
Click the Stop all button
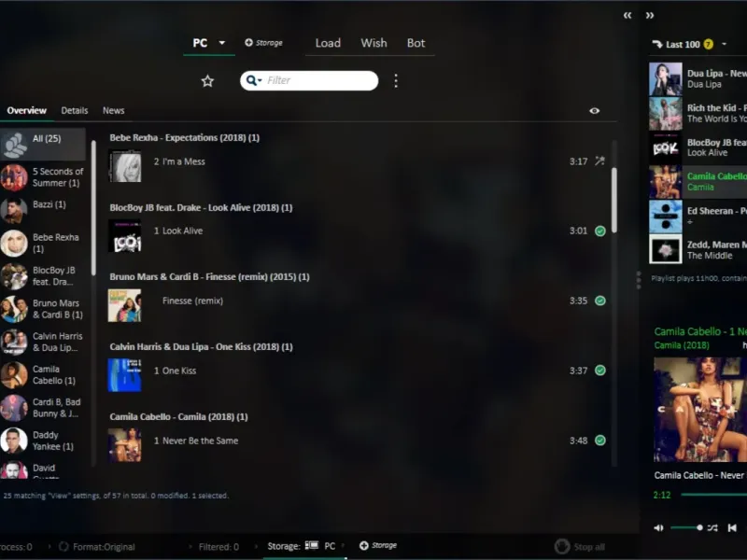(x=580, y=547)
